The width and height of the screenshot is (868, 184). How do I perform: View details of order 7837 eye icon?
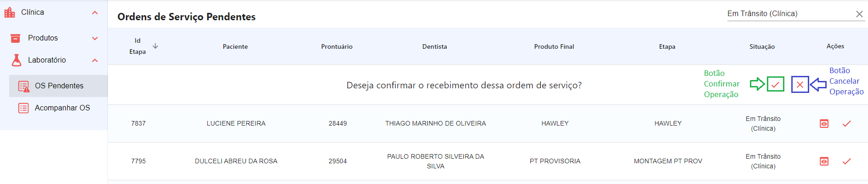click(824, 124)
